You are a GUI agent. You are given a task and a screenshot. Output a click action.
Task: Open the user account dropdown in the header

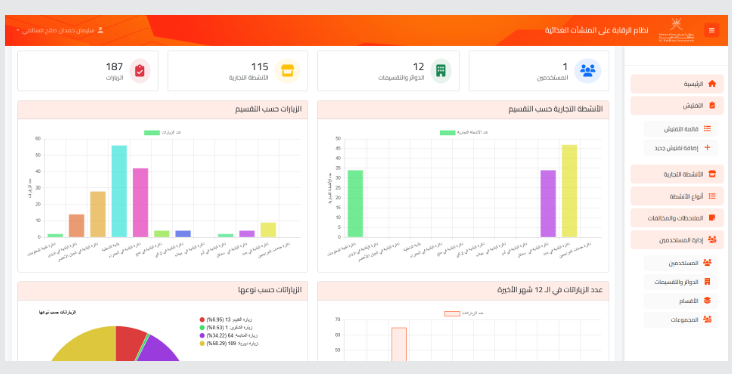click(60, 30)
